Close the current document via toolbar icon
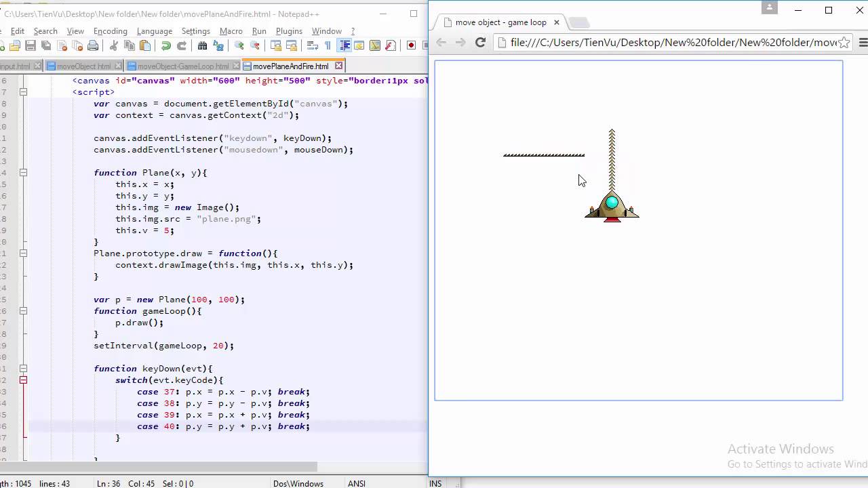868x488 pixels. coord(62,45)
